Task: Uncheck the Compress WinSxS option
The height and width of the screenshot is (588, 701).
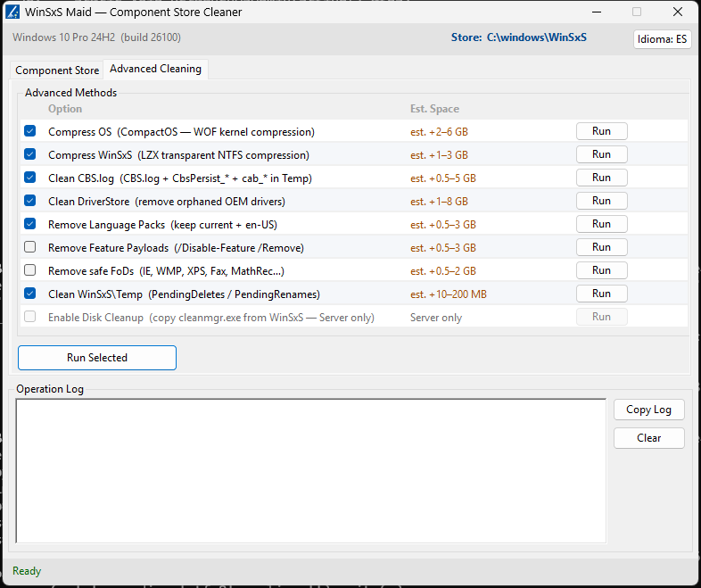Action: pos(30,154)
